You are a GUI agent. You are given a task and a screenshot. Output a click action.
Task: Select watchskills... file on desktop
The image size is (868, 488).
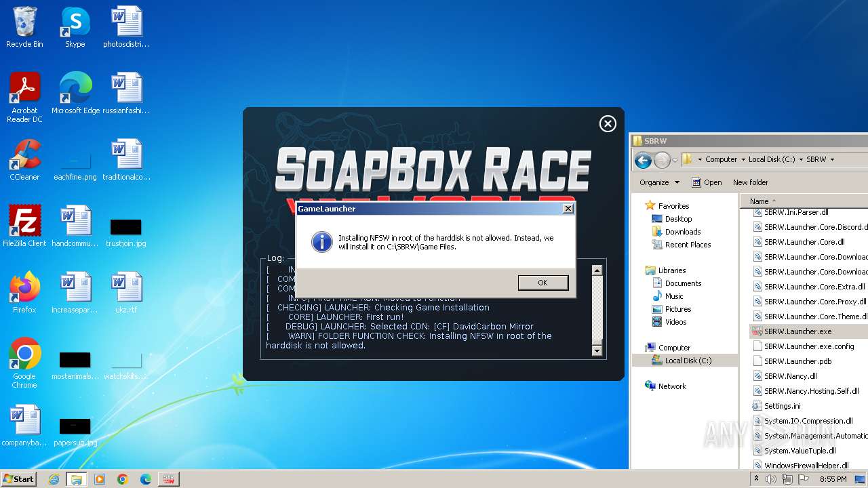pyautogui.click(x=126, y=365)
